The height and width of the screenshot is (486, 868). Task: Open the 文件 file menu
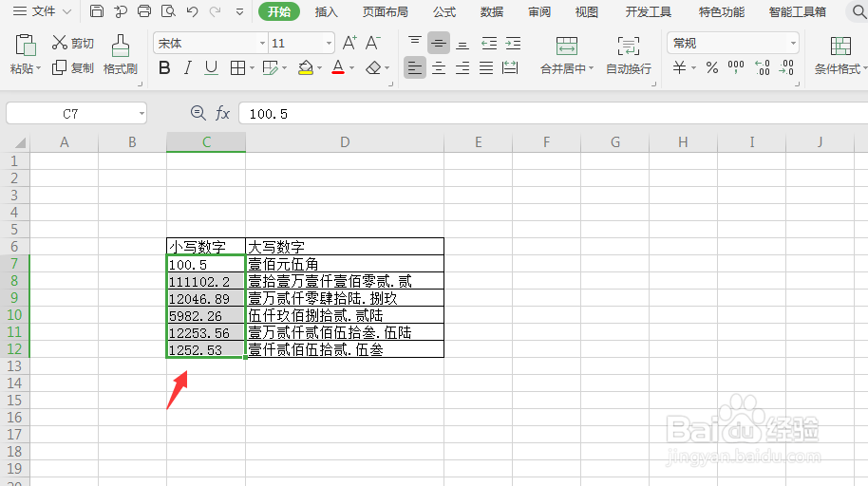[42, 11]
